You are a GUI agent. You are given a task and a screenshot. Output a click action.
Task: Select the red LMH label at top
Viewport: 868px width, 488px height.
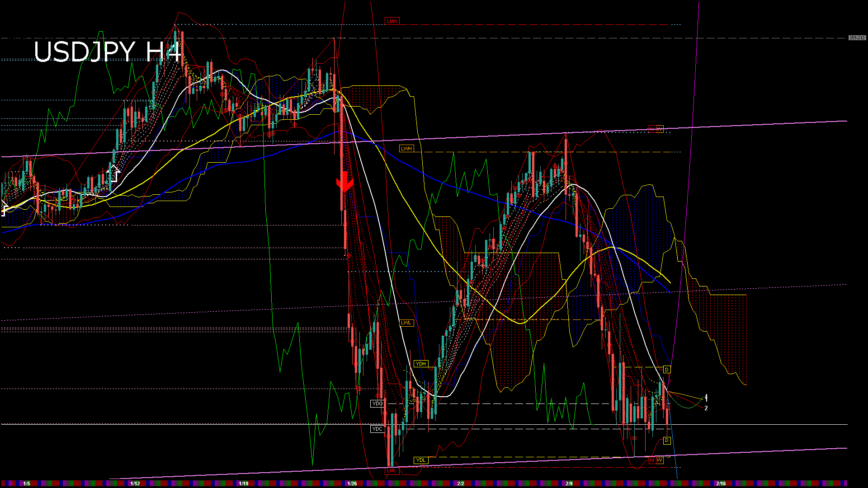pos(392,21)
